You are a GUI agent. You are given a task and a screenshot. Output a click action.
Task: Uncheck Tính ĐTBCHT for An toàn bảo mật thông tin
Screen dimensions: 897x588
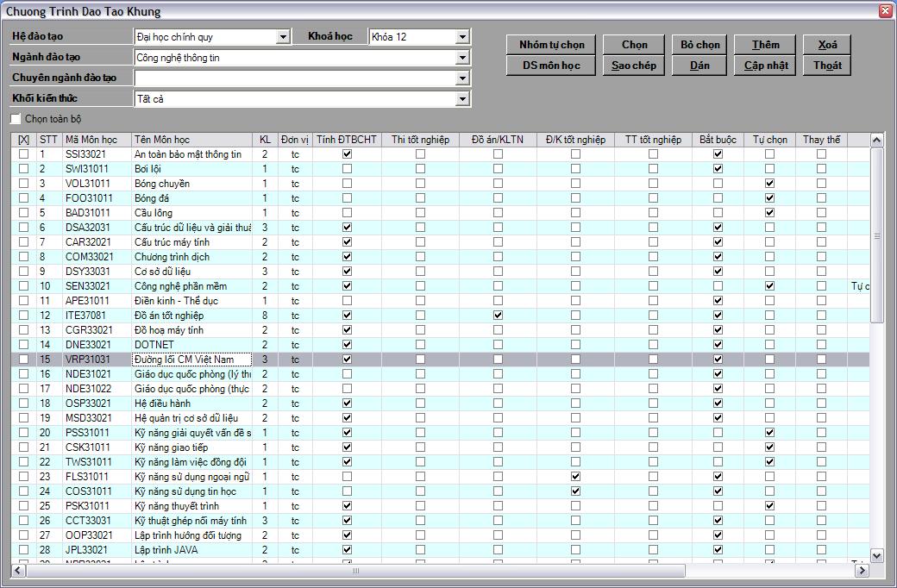(348, 153)
